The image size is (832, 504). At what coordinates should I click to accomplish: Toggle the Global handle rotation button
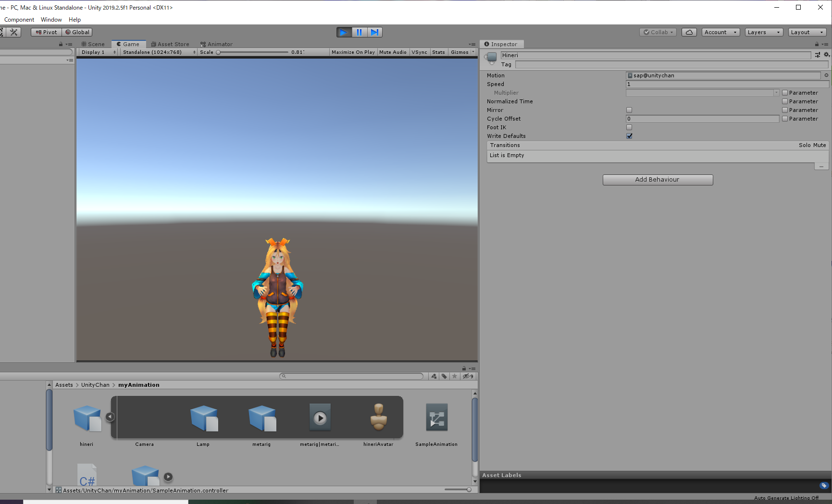[x=77, y=32]
